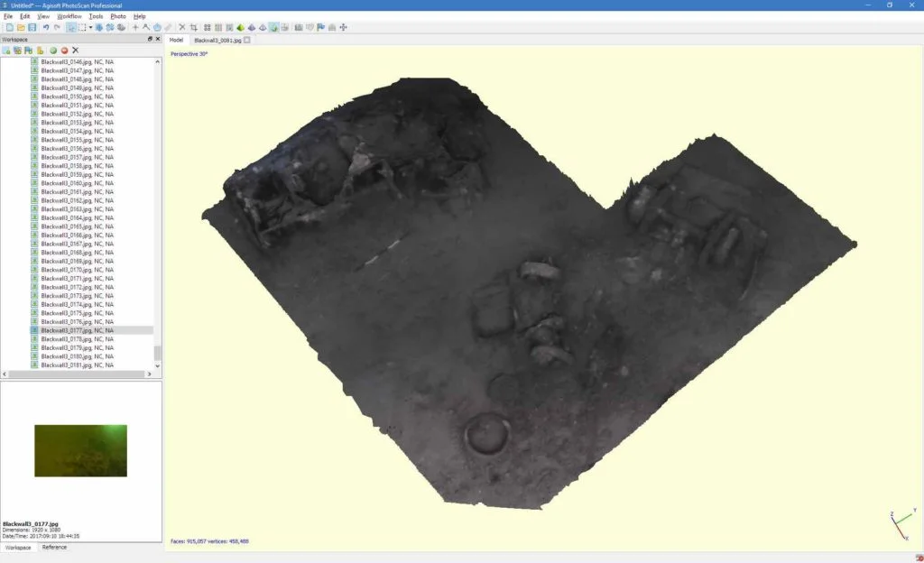Click the New document toolbar icon
Viewport: 924px width, 563px height.
(x=9, y=27)
